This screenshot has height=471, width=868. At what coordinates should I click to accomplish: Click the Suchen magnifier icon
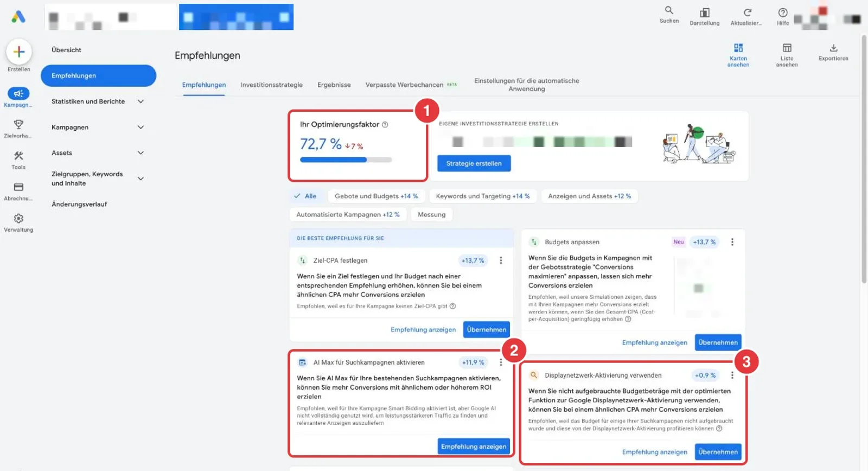[x=669, y=10]
